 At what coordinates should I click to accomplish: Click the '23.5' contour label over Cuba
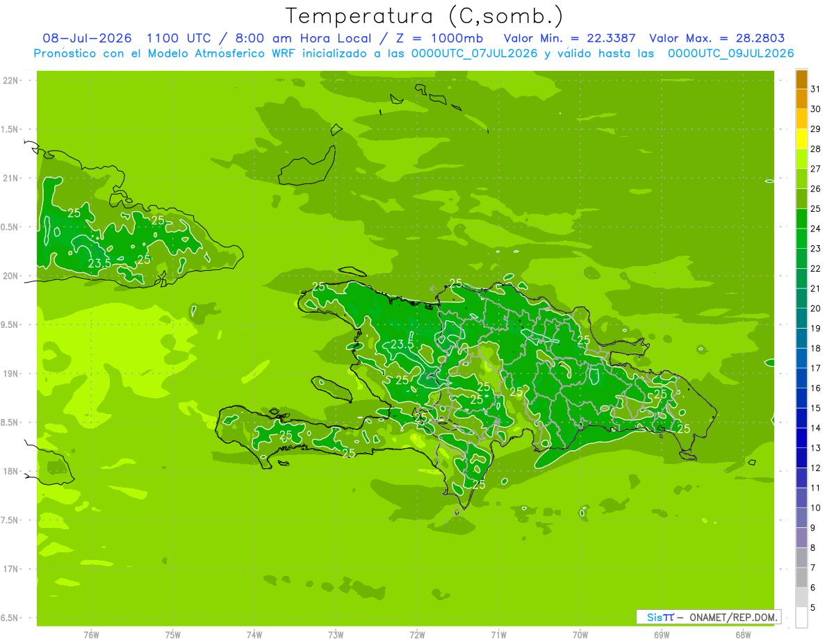pos(100,263)
